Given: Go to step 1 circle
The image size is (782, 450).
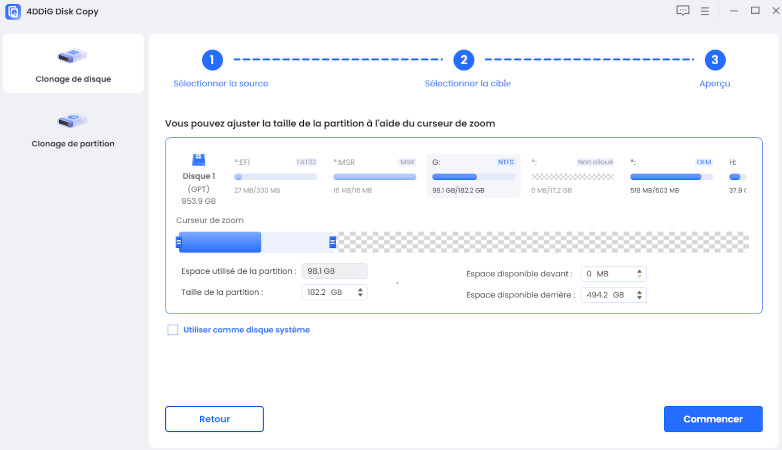Looking at the screenshot, I should coord(212,60).
